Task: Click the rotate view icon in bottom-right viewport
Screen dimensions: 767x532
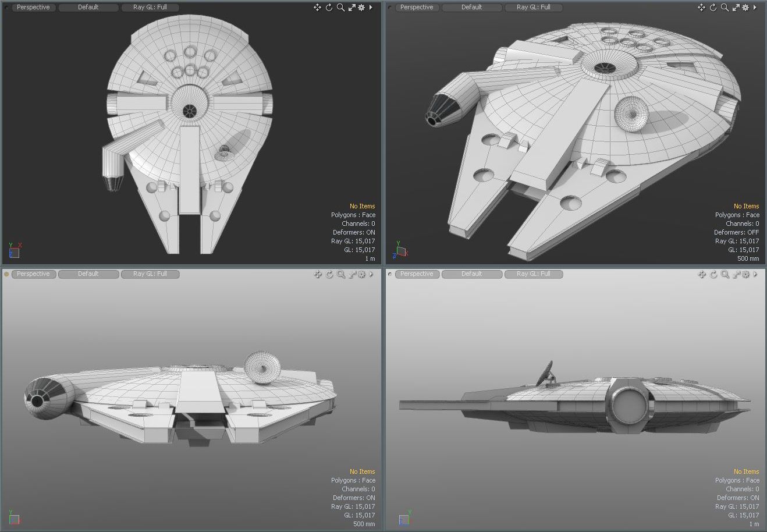Action: click(x=713, y=274)
